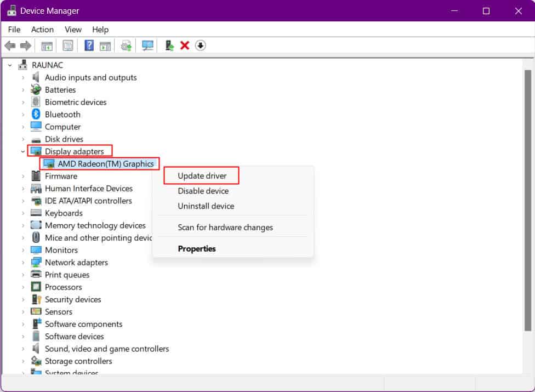Choose Scan for hardware changes menu entry
535x392 pixels.
point(225,227)
